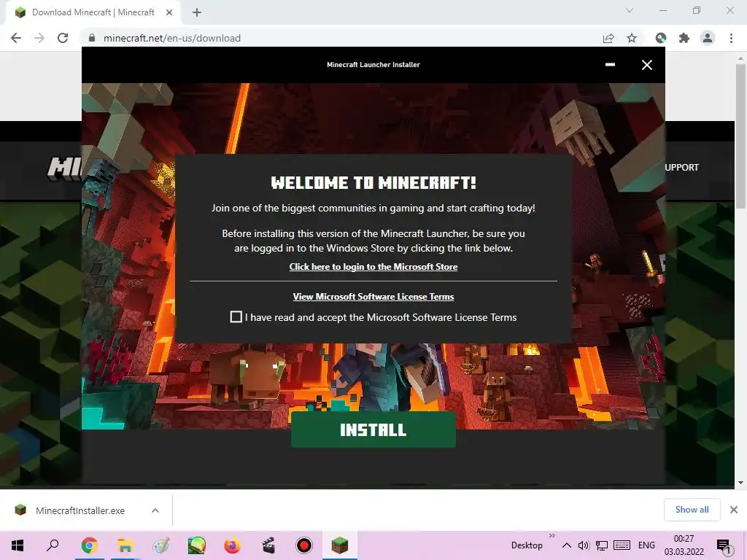
Task: Click the Desktop toolbar label
Action: [527, 545]
